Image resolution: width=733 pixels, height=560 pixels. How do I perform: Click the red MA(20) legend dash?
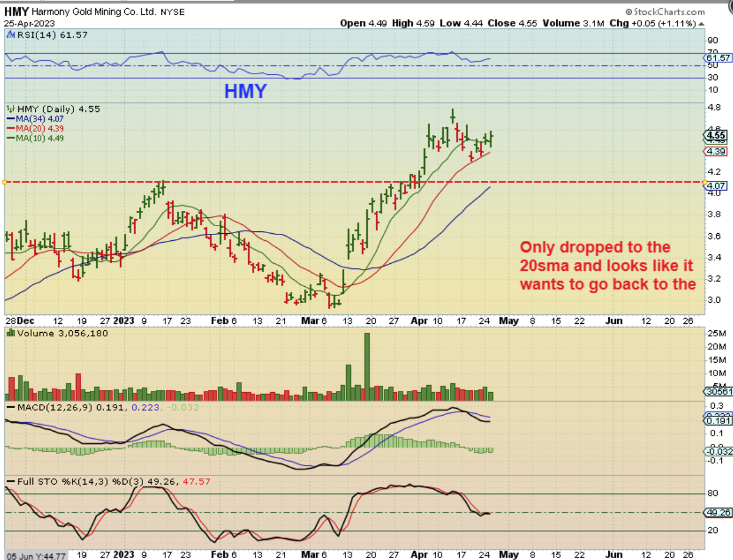[x=10, y=128]
